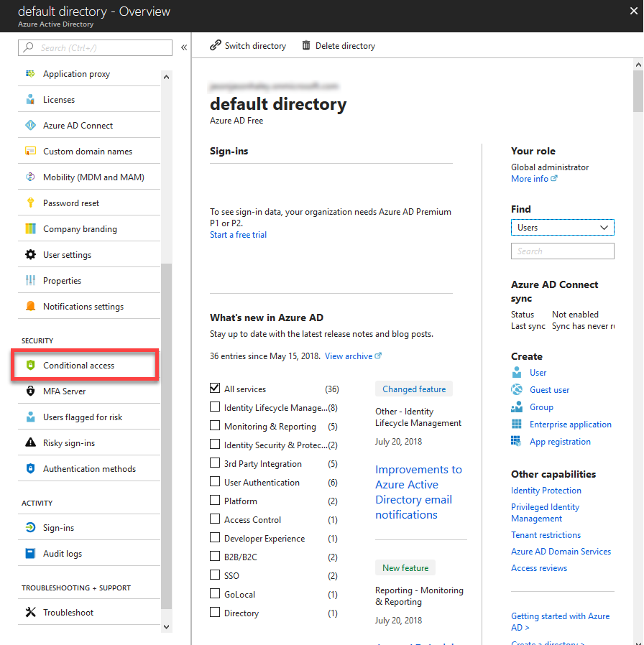
Task: Click Getting started with Azure AD link
Action: coord(560,621)
